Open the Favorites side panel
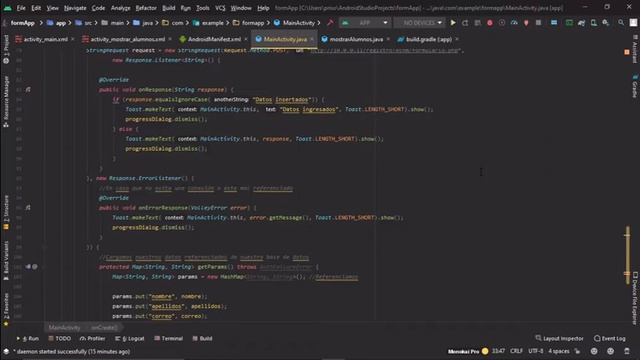This screenshot has width=640, height=360. 6,309
